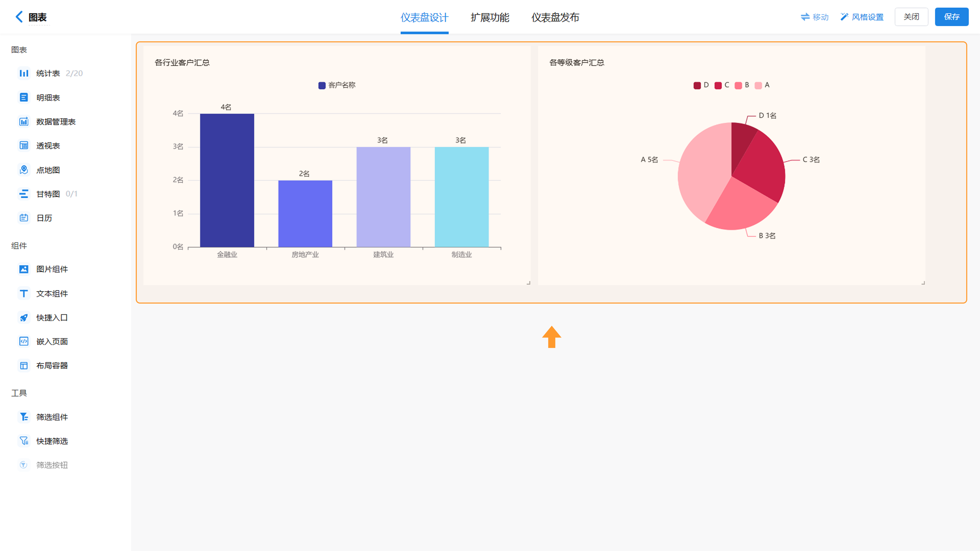Open 风格设置 style settings

(862, 17)
